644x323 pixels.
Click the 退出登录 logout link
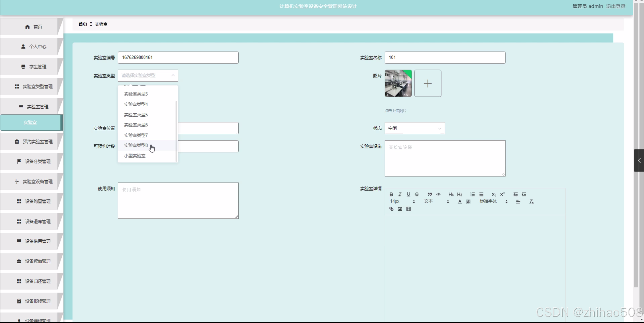click(616, 6)
